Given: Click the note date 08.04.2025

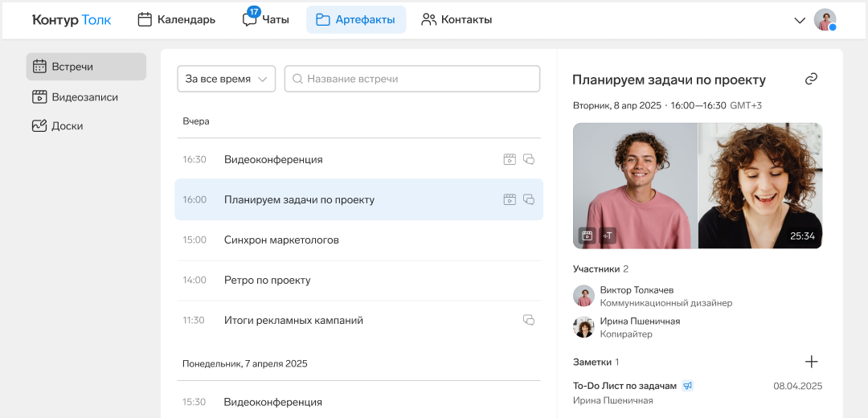Looking at the screenshot, I should point(798,386).
